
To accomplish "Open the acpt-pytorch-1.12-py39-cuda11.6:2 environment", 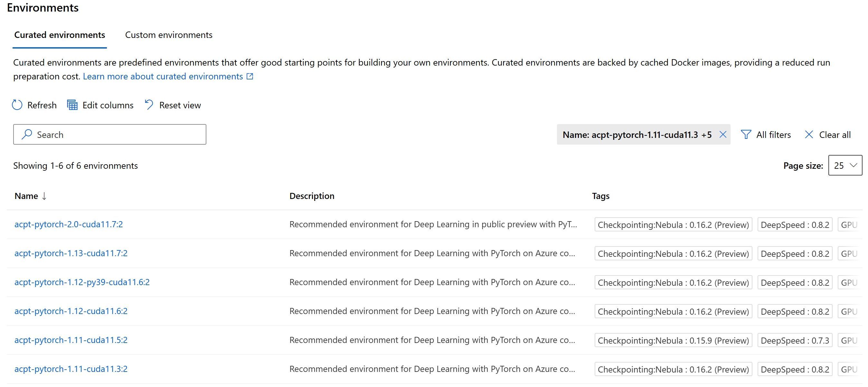I will pos(82,282).
